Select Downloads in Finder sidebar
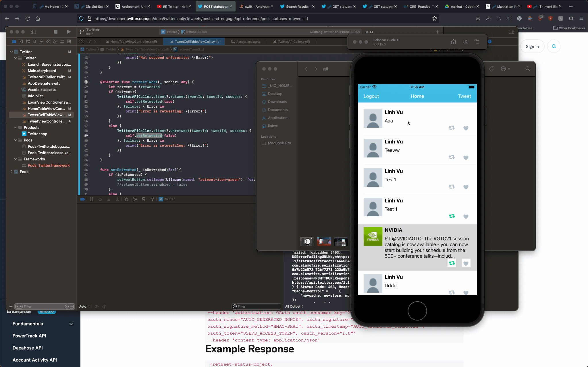Viewport: 588px width, 367px height. (x=277, y=102)
